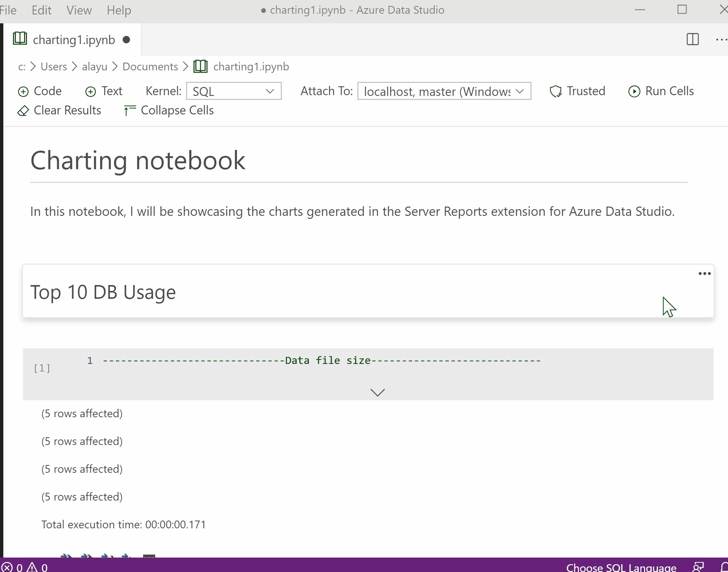Image resolution: width=728 pixels, height=572 pixels.
Task: Click the Clear Results icon
Action: (x=23, y=111)
